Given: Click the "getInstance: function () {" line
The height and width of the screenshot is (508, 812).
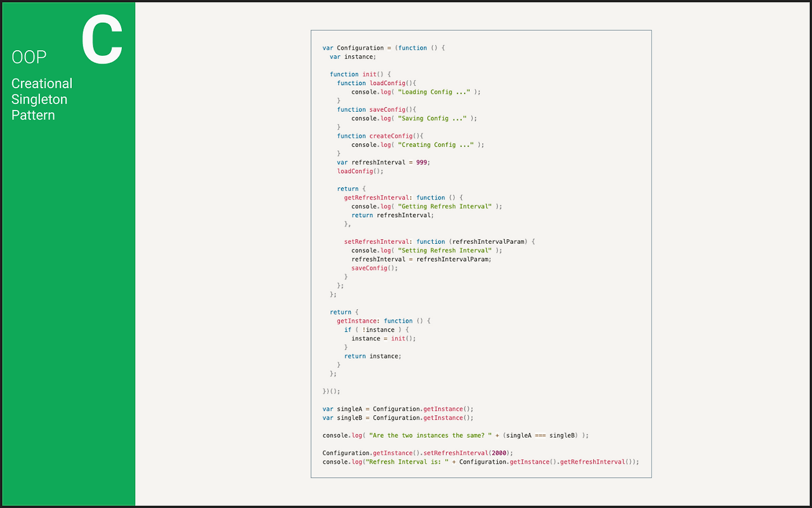Looking at the screenshot, I should (x=384, y=321).
